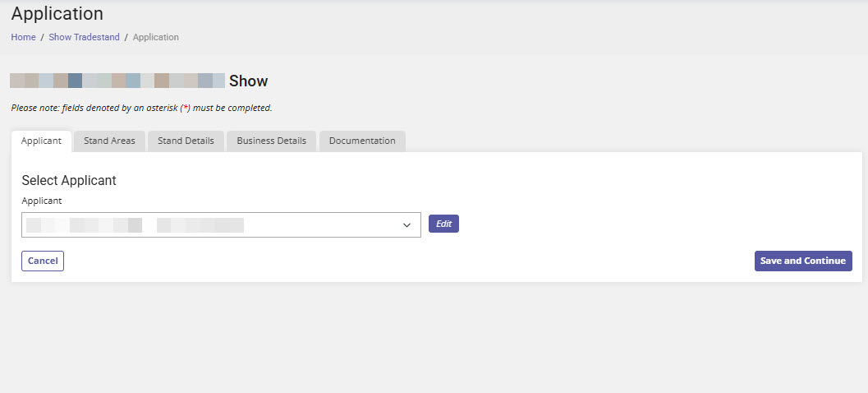Click the blurred show name in heading

[x=117, y=81]
